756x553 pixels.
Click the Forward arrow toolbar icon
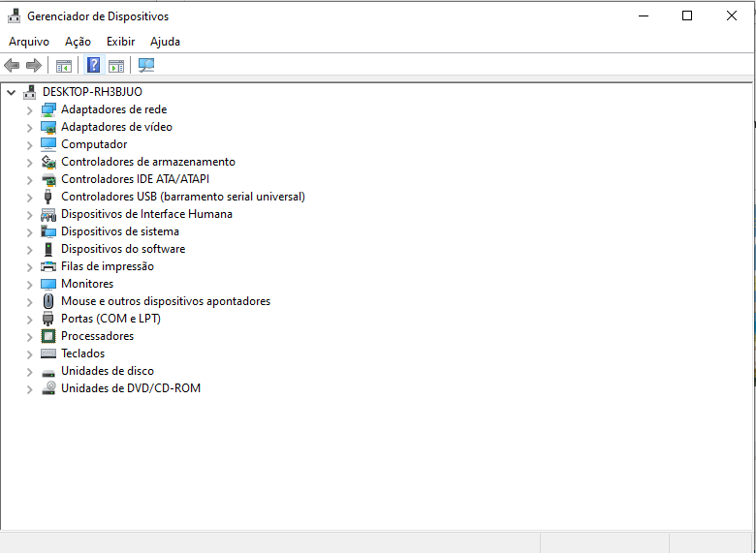point(34,65)
